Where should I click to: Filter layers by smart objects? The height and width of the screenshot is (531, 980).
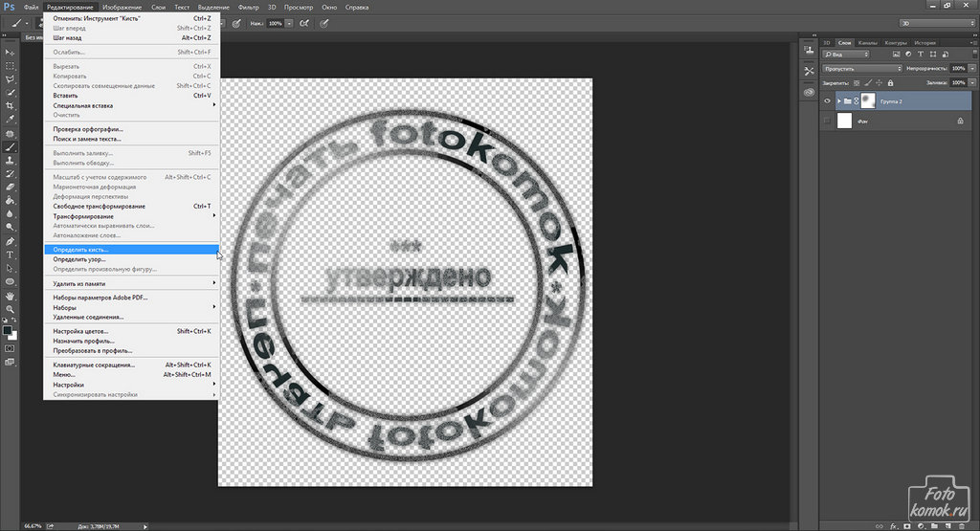(x=945, y=55)
